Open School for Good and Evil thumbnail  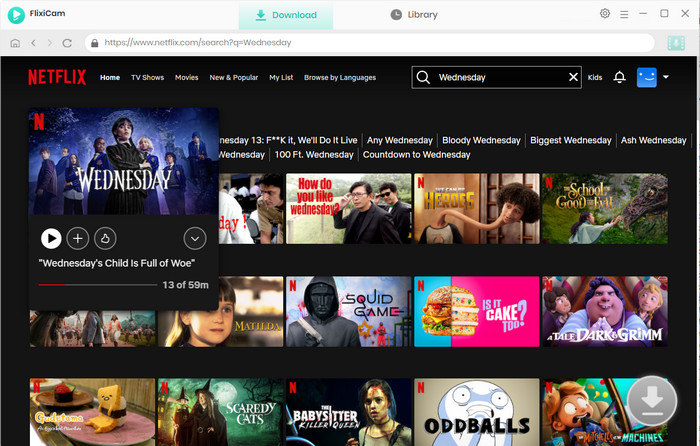(605, 208)
